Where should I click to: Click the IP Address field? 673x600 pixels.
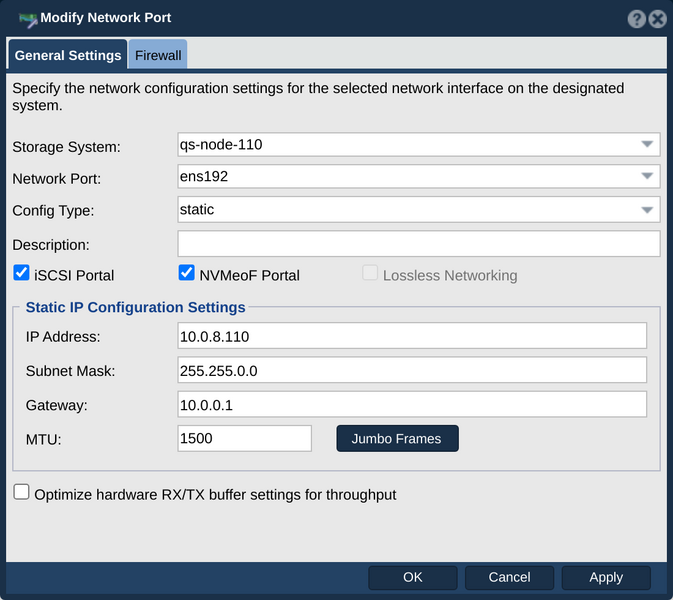tap(412, 336)
